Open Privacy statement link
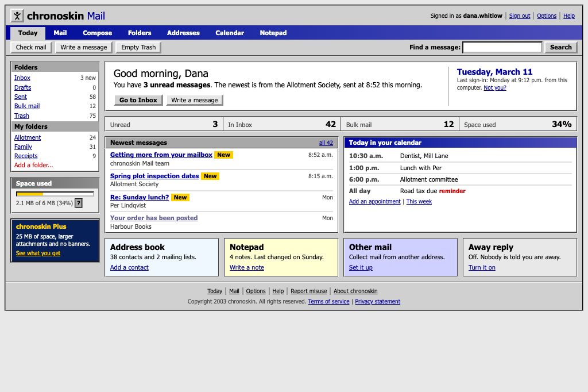This screenshot has height=392, width=588. pyautogui.click(x=378, y=302)
